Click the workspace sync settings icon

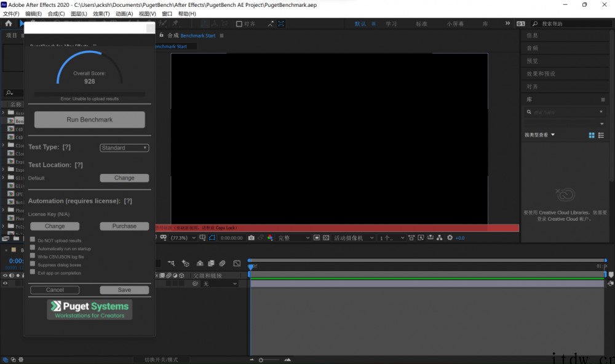pos(520,24)
